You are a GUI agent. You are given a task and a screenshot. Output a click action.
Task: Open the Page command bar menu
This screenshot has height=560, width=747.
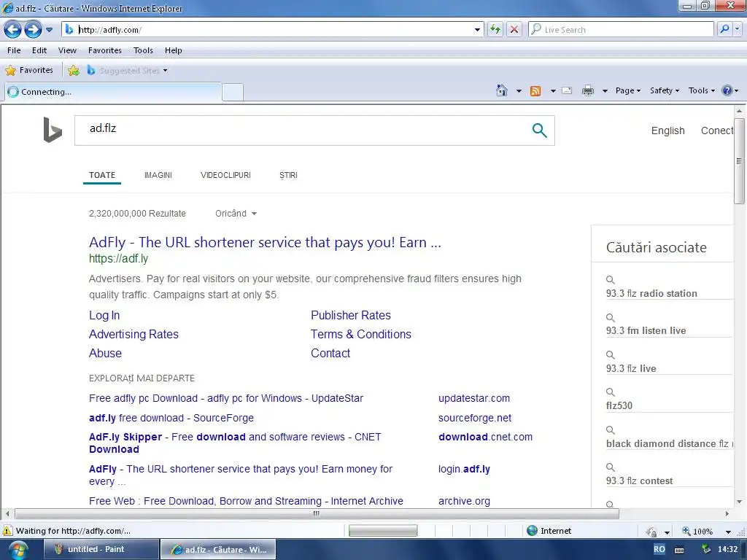pos(627,90)
